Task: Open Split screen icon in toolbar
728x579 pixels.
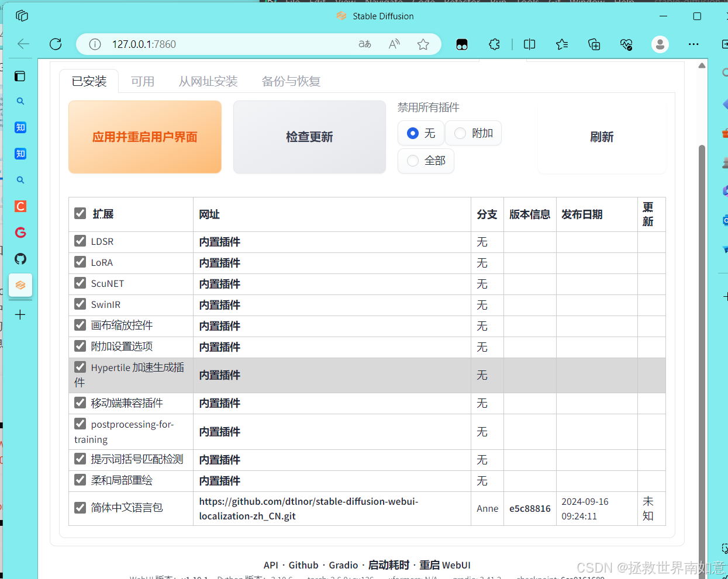Action: pyautogui.click(x=530, y=44)
